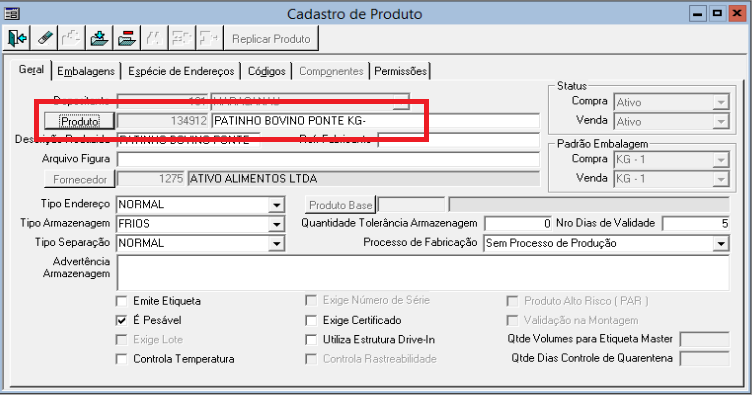Click the Produto Base button
This screenshot has width=752, height=395.
pyautogui.click(x=341, y=205)
